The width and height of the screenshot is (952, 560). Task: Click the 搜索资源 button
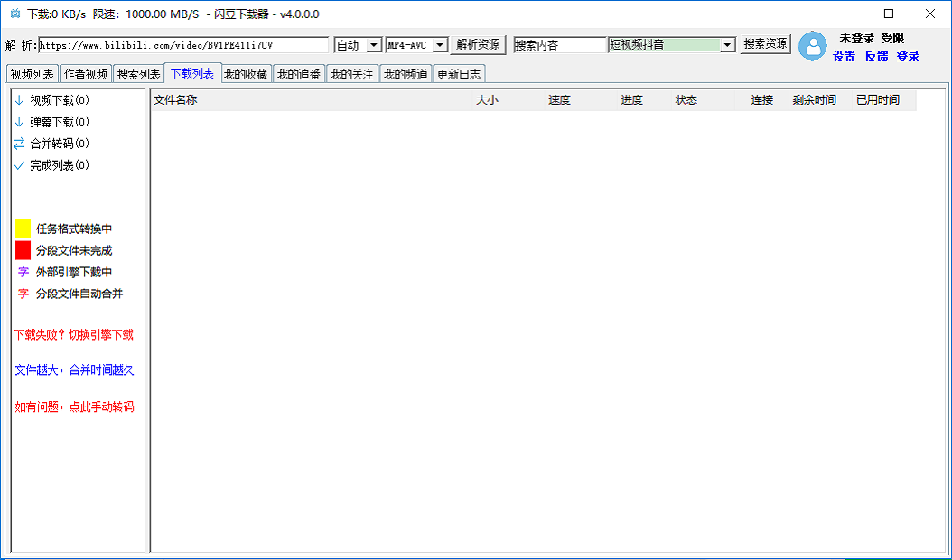(765, 43)
